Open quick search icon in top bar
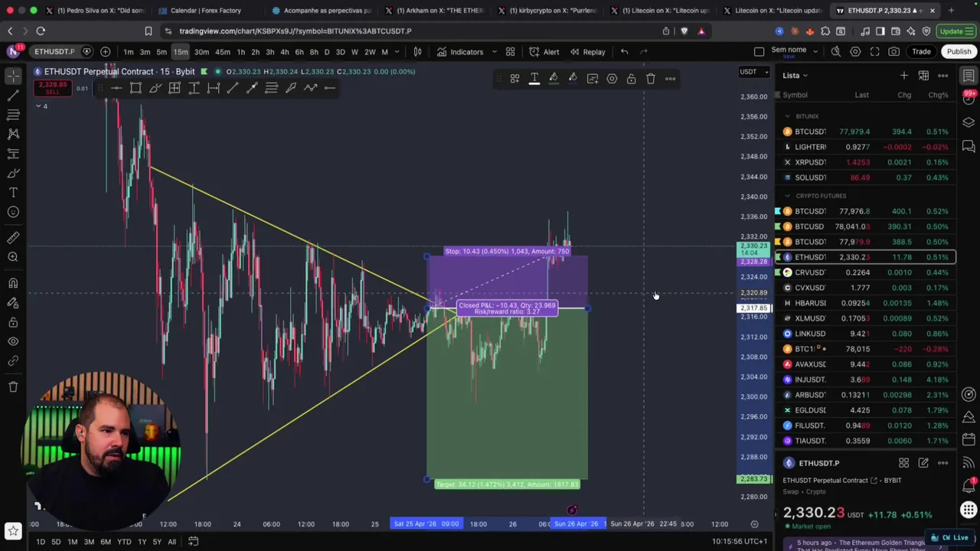Screen dimensions: 980x551 [835, 51]
